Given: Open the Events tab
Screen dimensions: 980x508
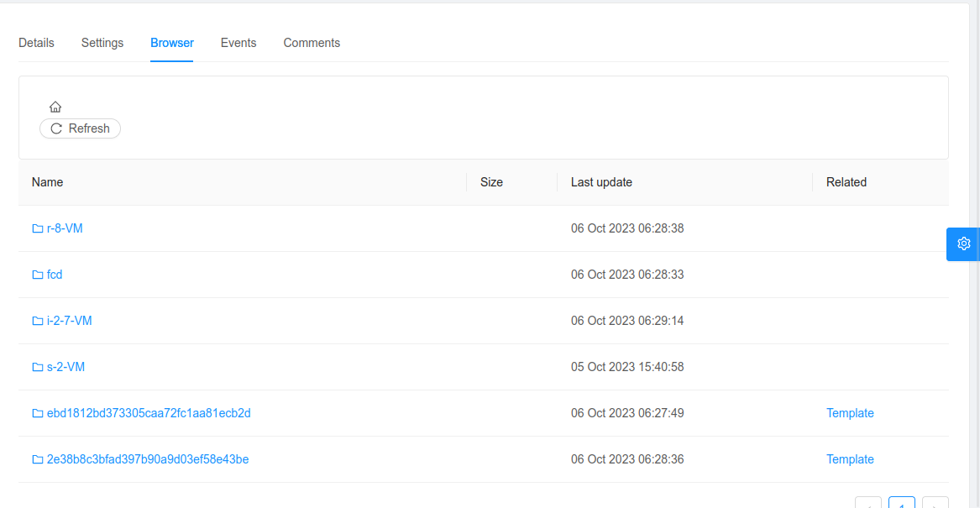Looking at the screenshot, I should [238, 42].
